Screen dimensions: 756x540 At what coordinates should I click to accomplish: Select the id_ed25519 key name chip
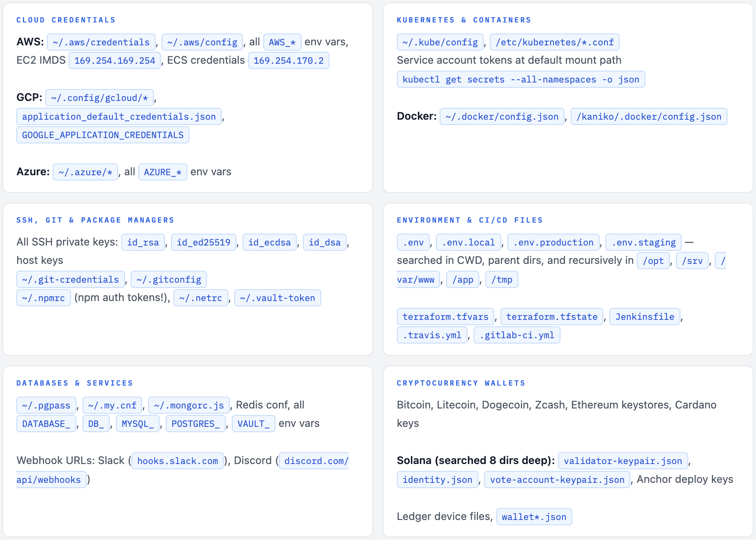[x=203, y=242]
